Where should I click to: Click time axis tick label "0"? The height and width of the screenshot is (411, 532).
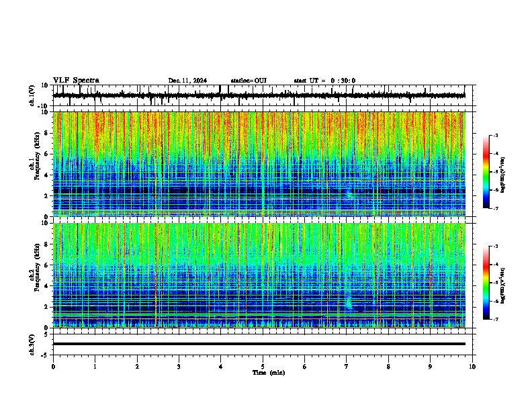coord(53,367)
